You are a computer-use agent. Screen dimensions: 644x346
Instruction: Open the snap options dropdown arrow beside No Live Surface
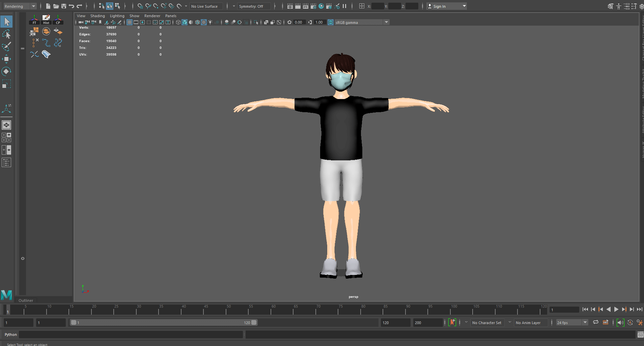186,6
